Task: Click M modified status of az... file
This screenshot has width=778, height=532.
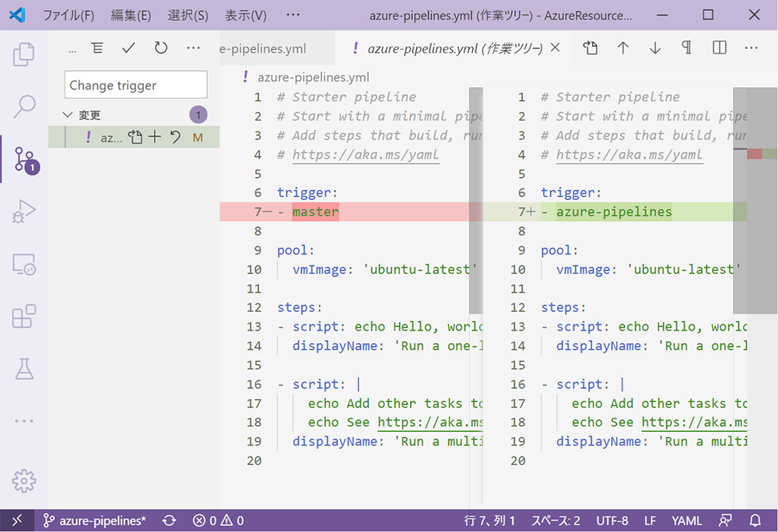Action: (x=198, y=138)
